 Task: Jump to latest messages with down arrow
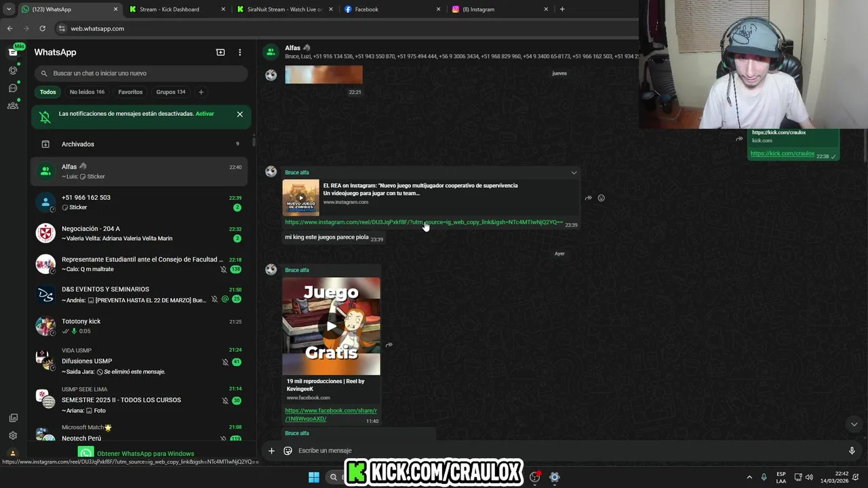point(854,424)
